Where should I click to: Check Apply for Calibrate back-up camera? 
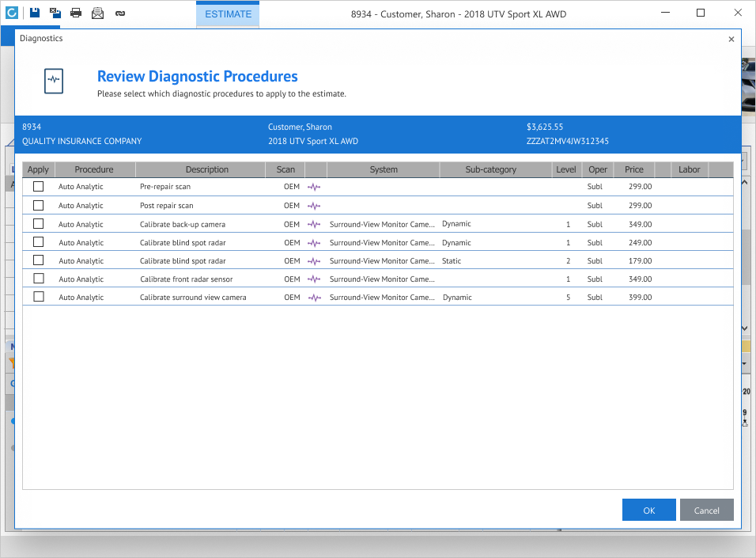coord(39,223)
